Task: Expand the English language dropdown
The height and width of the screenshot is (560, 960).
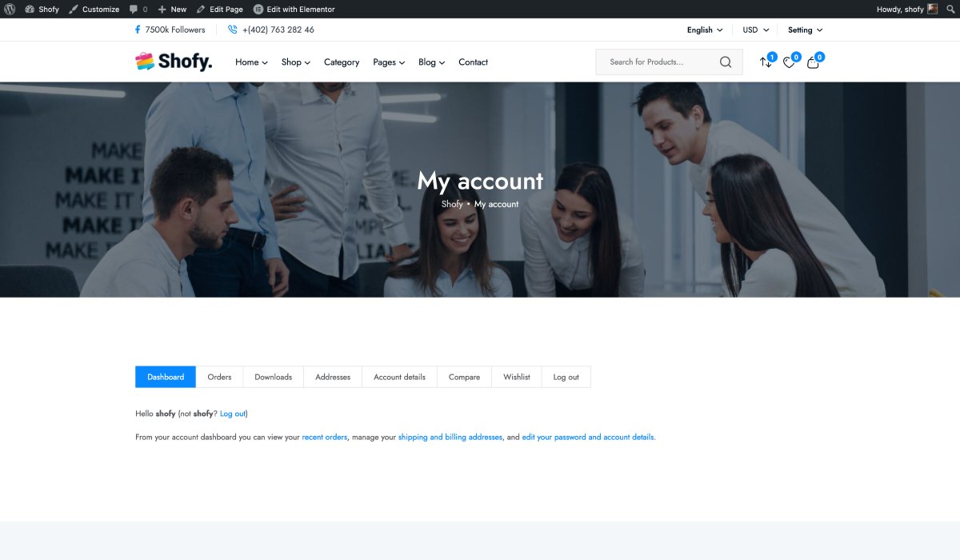Action: [x=704, y=30]
